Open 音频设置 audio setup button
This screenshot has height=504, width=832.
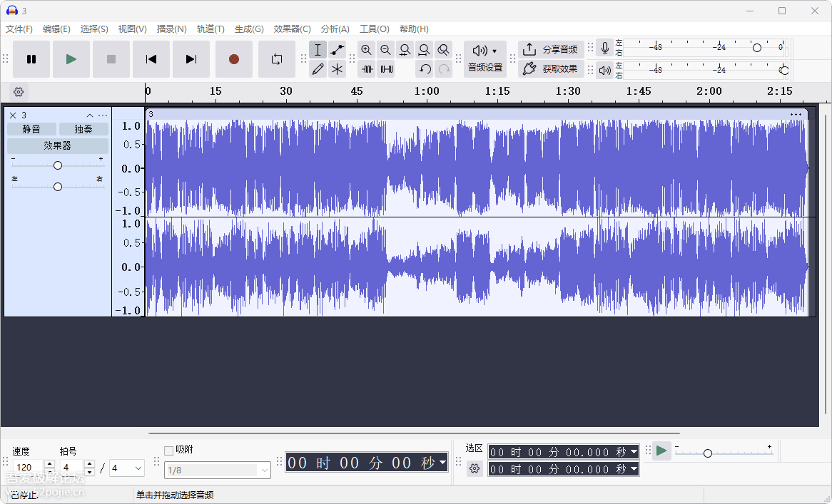(x=485, y=59)
